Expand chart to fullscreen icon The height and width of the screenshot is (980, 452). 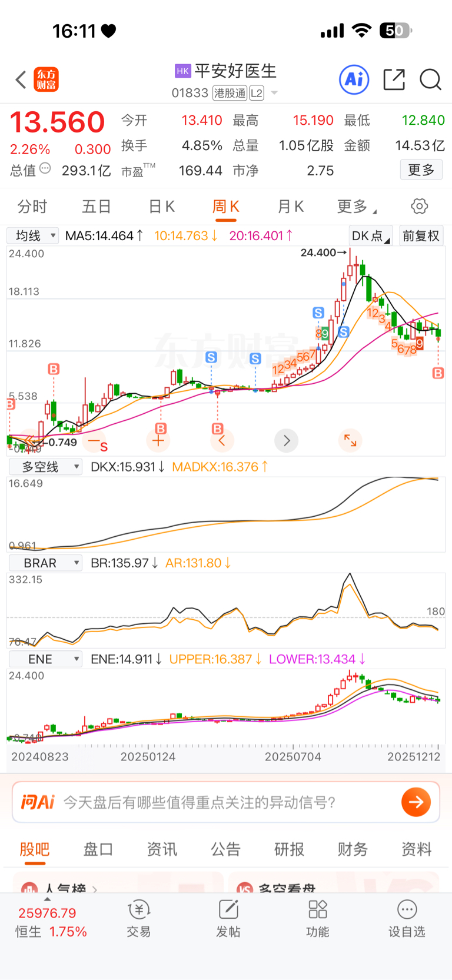pyautogui.click(x=350, y=440)
